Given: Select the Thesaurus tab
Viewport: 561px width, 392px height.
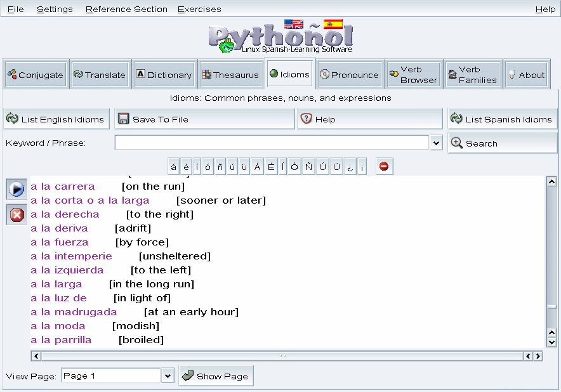Looking at the screenshot, I should point(230,75).
